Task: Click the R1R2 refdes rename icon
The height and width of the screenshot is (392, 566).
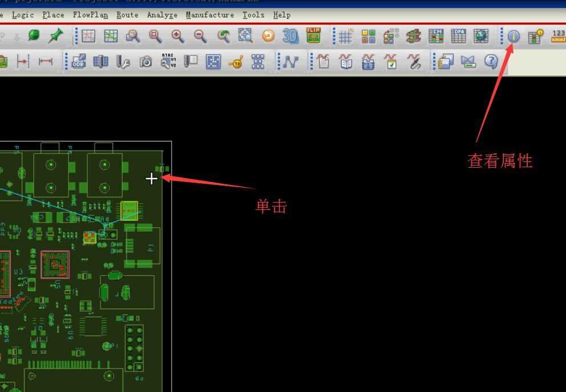Action: tap(168, 61)
